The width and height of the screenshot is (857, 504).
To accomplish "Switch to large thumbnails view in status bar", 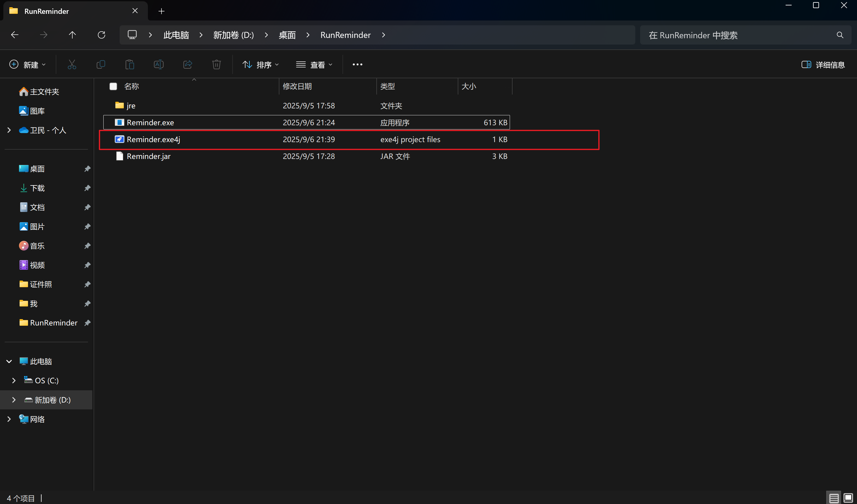I will point(848,498).
